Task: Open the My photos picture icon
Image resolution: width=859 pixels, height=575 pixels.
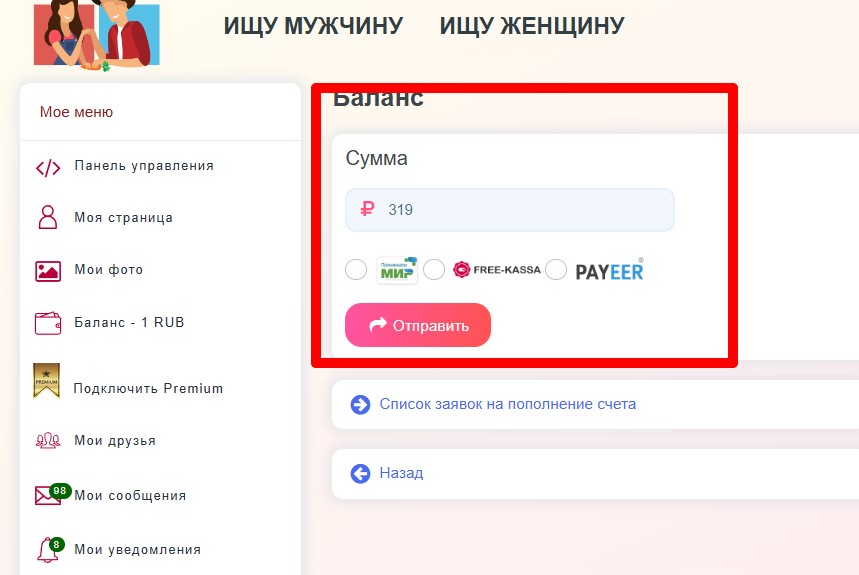Action: click(48, 271)
